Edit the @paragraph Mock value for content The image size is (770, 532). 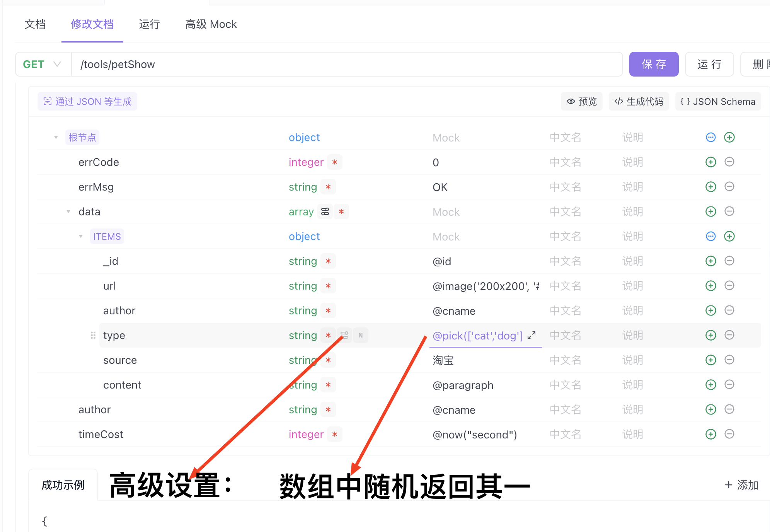(486, 385)
